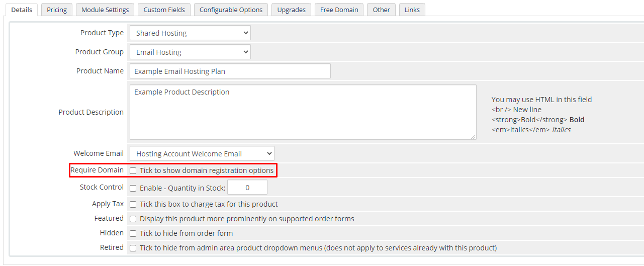Screen dimensions: 644x266
Task: Tick the Featured product checkbox
Action: pyautogui.click(x=133, y=219)
